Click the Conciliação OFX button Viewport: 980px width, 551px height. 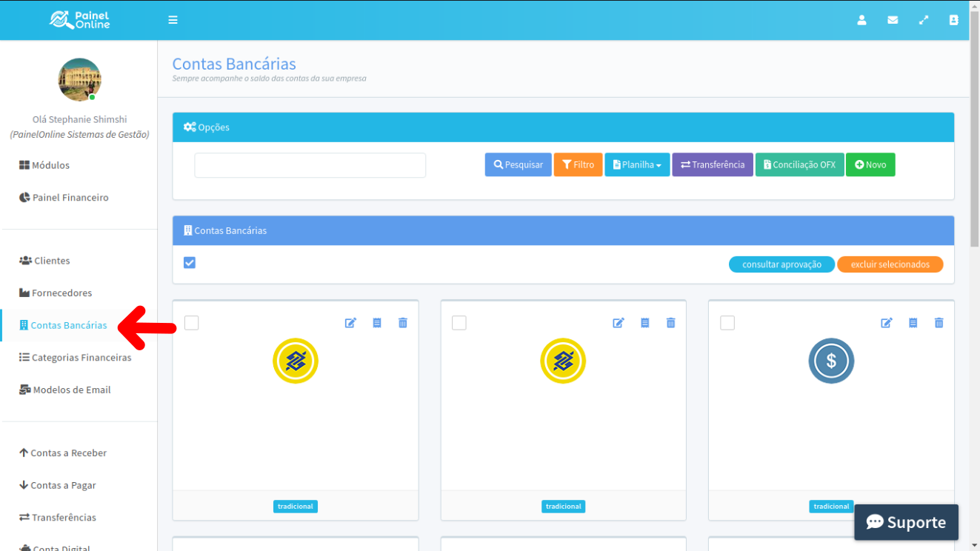[800, 164]
